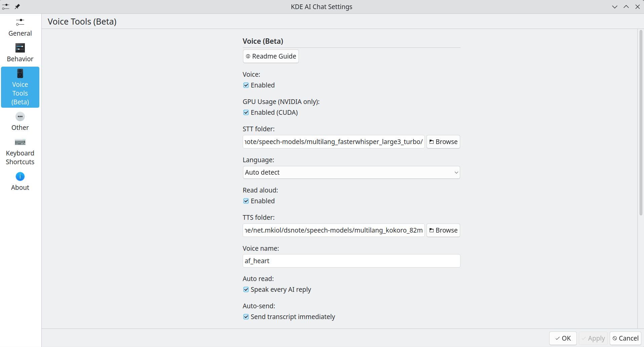The width and height of the screenshot is (644, 347).
Task: Switch to the Keyboard Shortcuts tab label
Action: click(x=20, y=158)
